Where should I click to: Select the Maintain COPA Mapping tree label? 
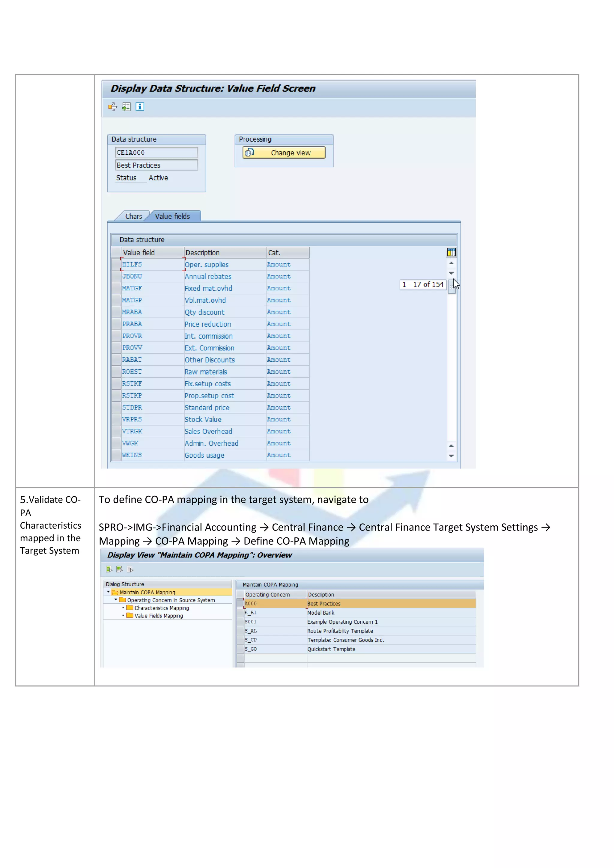[148, 593]
